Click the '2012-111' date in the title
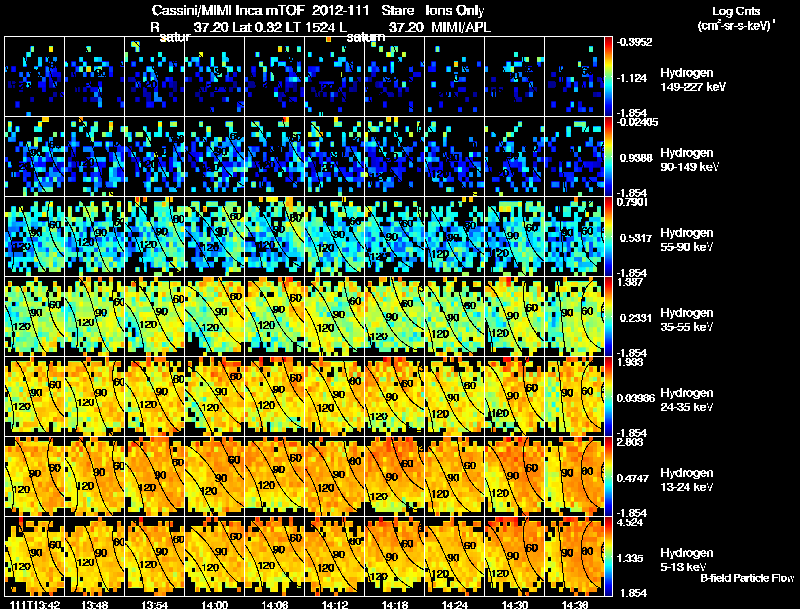The width and height of the screenshot is (800, 609). (x=340, y=10)
